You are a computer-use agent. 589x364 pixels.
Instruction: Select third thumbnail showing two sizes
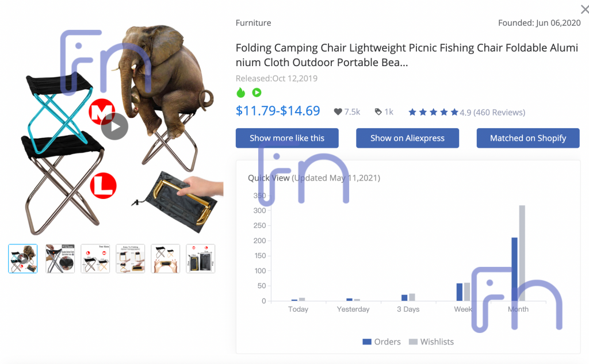click(x=95, y=258)
